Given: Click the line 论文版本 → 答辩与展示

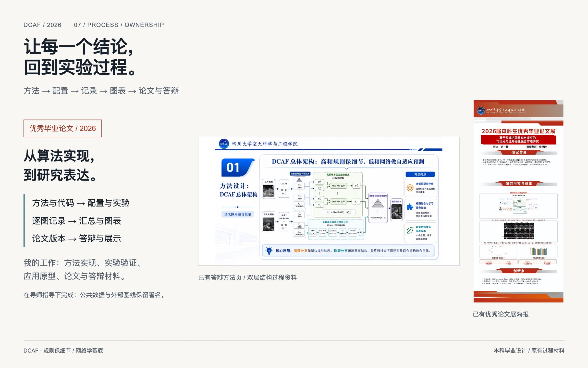Looking at the screenshot, I should [x=76, y=238].
